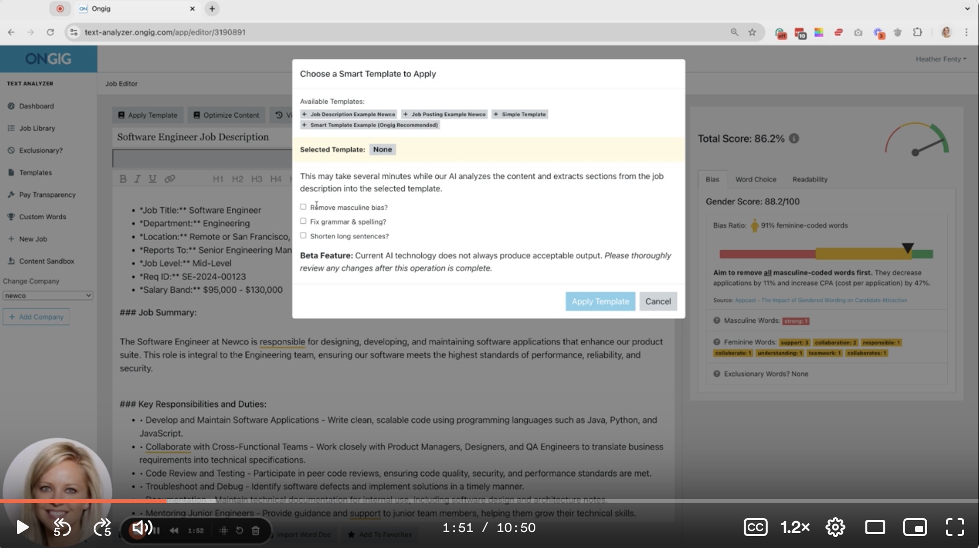Screen dimensions: 980x548
Task: Open Heather Fenty user menu
Action: click(941, 59)
